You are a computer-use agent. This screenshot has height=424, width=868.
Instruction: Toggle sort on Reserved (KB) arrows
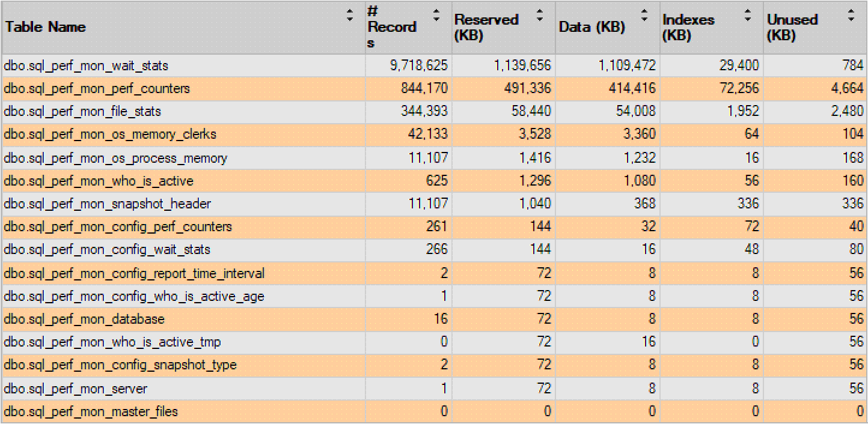540,16
